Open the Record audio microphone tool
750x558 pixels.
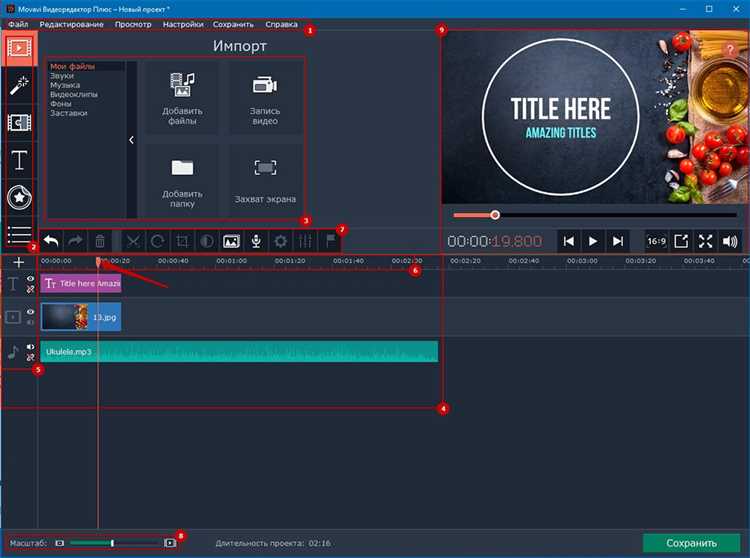(x=256, y=241)
